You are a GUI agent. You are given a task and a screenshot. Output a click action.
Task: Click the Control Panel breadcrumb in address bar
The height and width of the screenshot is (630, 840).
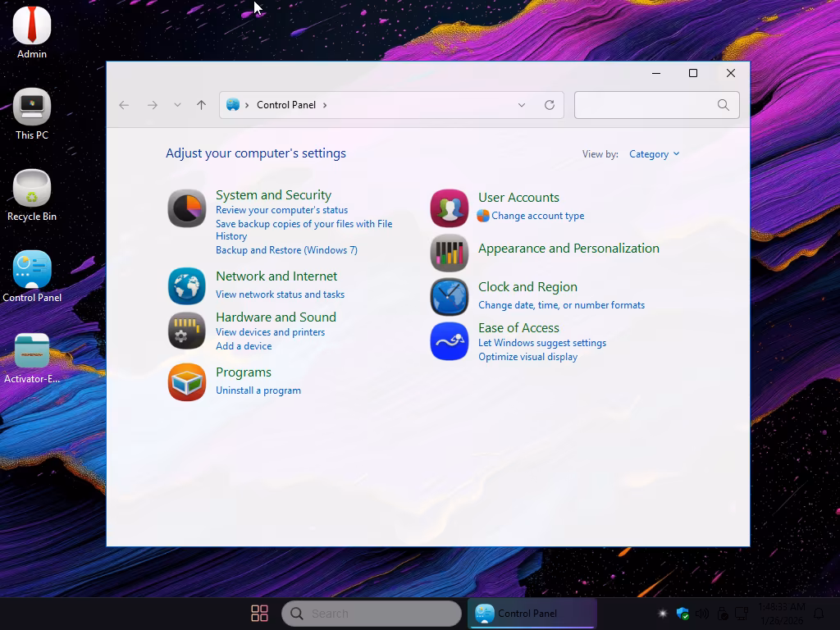tap(285, 105)
